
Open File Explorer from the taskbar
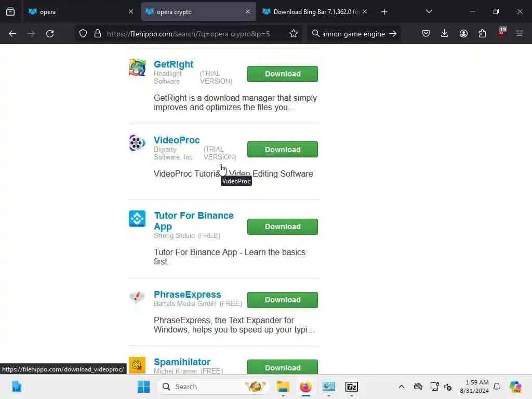(x=283, y=387)
